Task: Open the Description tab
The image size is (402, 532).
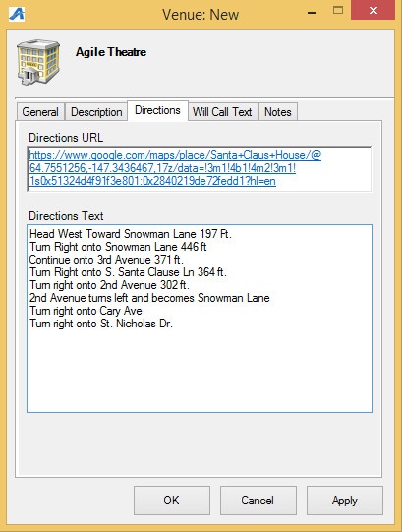Action: click(x=96, y=112)
